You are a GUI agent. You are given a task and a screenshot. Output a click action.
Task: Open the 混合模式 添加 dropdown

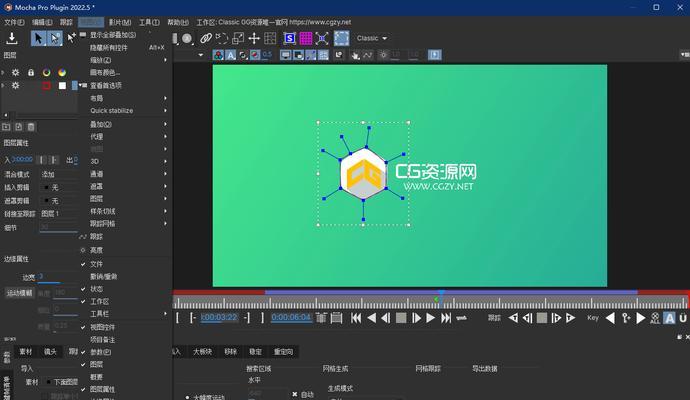(x=58, y=174)
